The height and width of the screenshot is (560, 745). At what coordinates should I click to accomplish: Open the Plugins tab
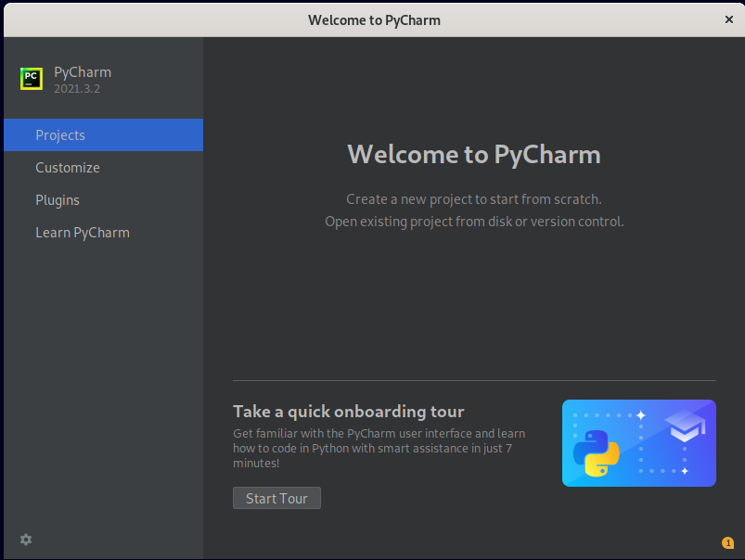pos(104,200)
